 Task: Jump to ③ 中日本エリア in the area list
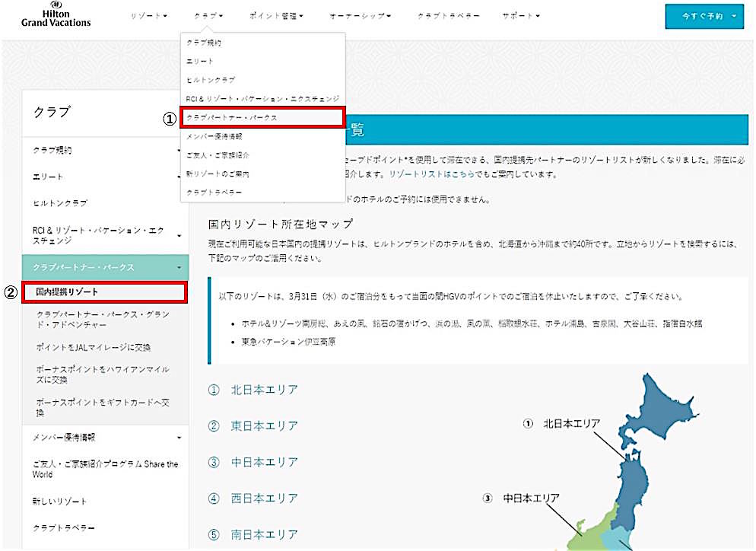(253, 462)
